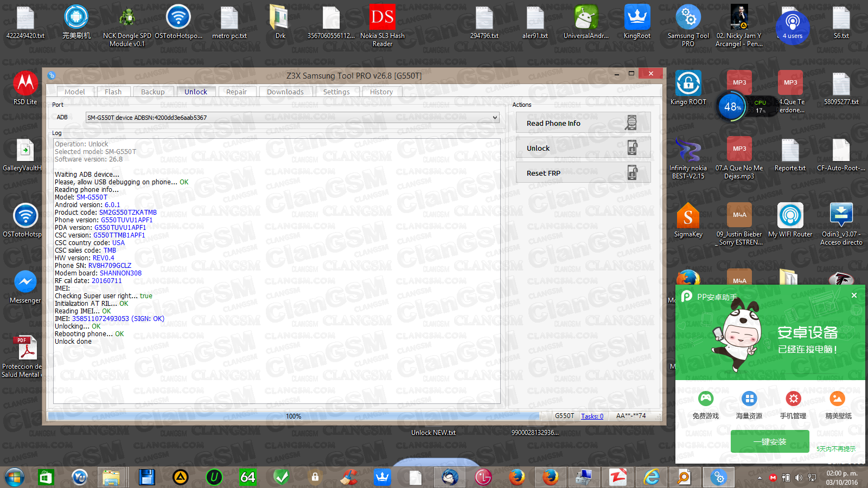
Task: Open the UniversalAndroot desktop icon
Action: pos(586,23)
